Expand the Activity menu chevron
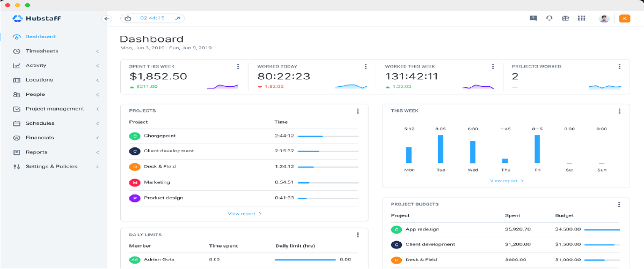The height and width of the screenshot is (269, 644). click(98, 66)
